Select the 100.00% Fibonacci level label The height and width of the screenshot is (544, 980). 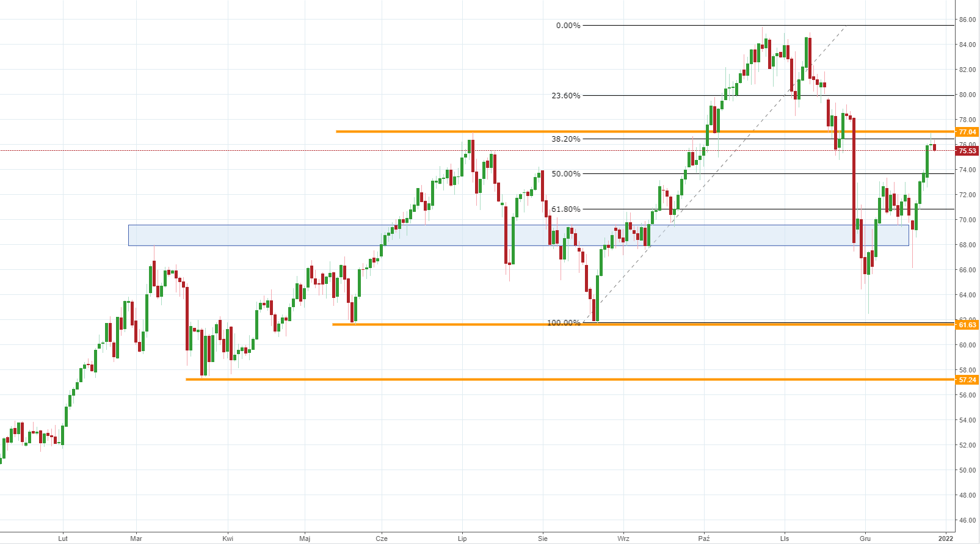click(x=564, y=322)
